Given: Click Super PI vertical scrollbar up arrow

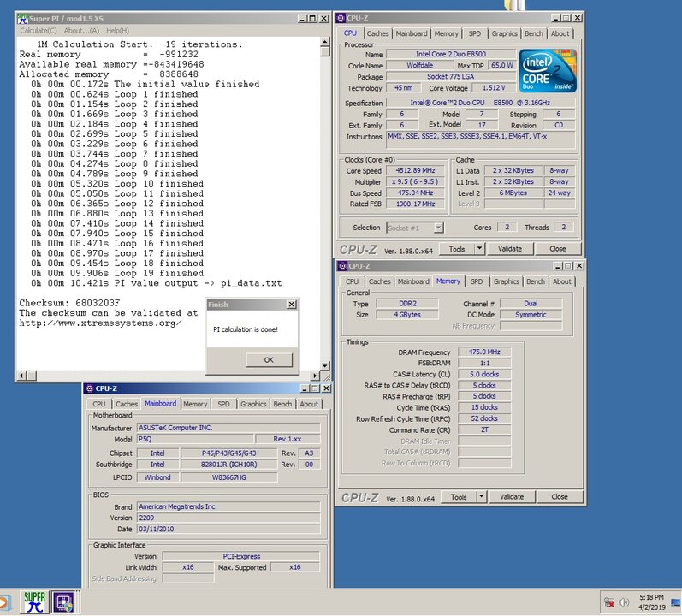Looking at the screenshot, I should pos(324,42).
